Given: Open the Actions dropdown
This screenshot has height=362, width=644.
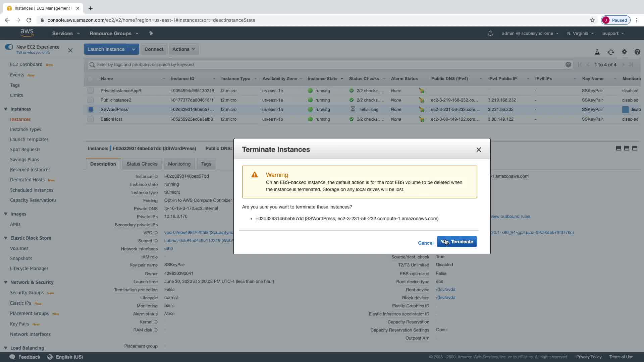Looking at the screenshot, I should [x=183, y=49].
